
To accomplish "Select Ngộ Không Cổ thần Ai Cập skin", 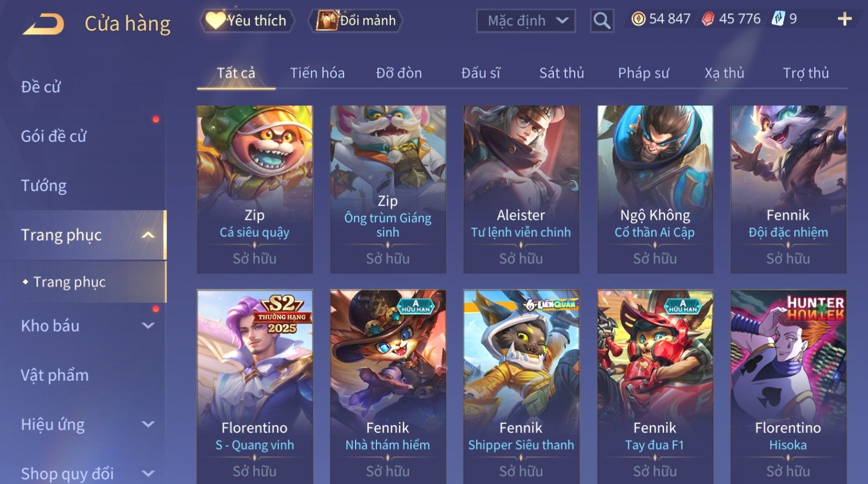I will (655, 189).
